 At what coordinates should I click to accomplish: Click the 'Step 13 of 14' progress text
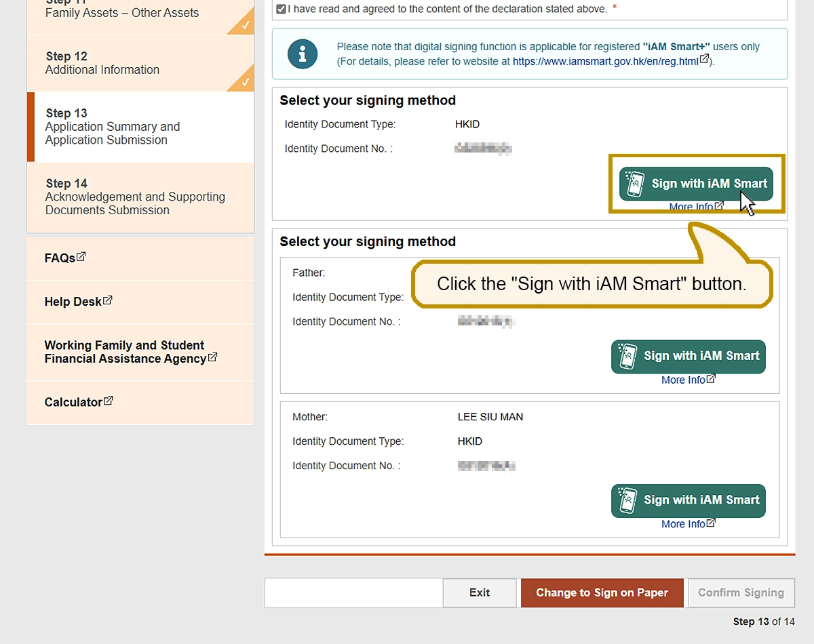764,622
